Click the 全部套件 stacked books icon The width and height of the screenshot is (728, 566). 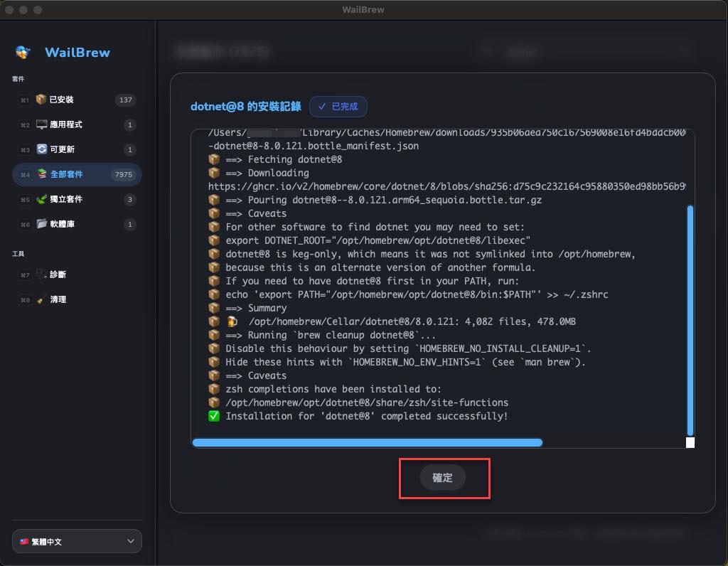42,175
